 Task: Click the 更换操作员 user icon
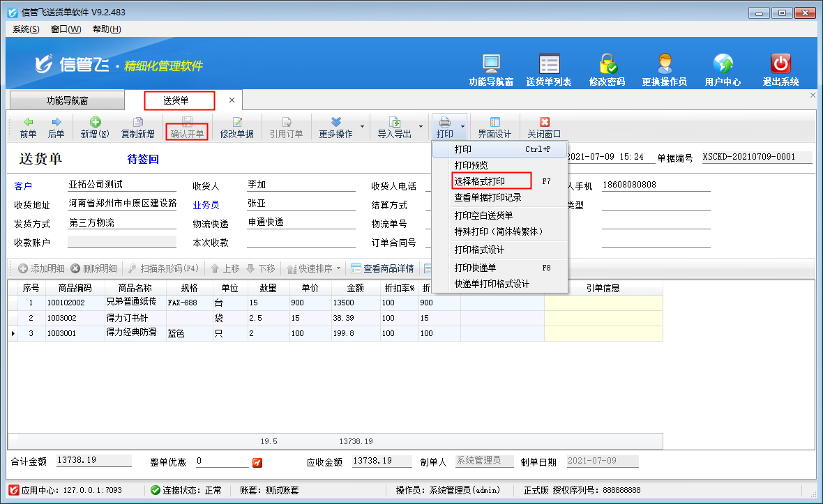point(664,64)
